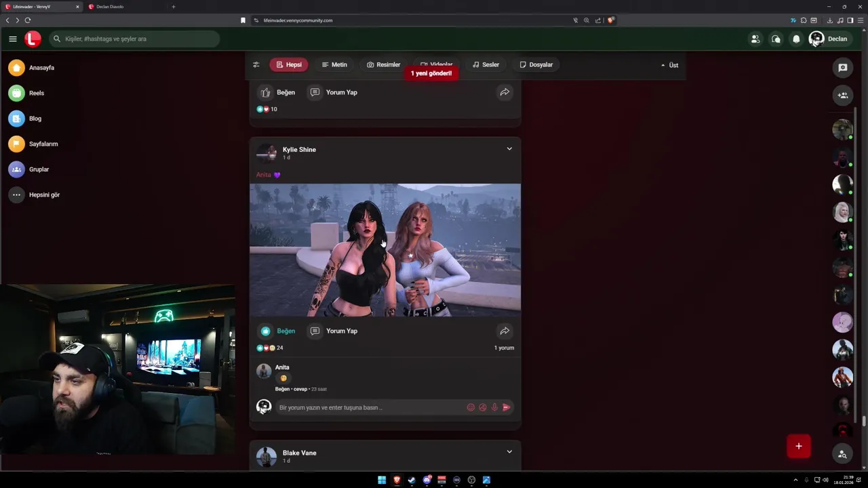View the 24 reactions on Kylie Shine's post
Viewport: 868px width, 488px height.
pos(269,348)
